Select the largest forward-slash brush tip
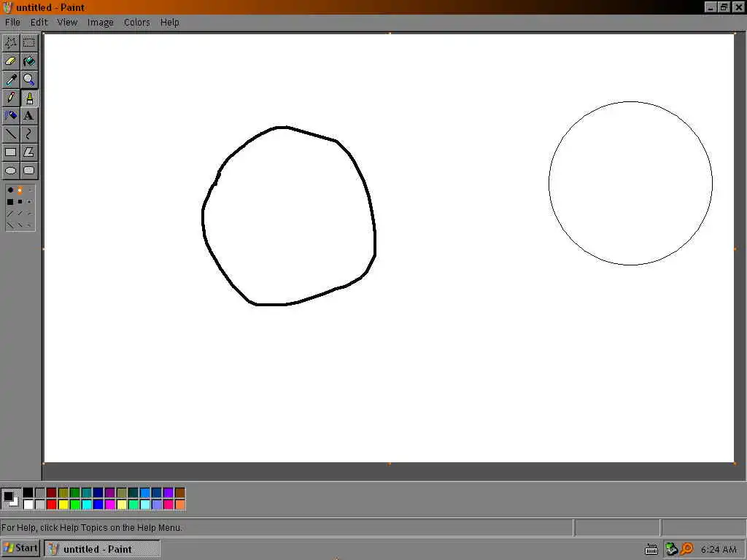The height and width of the screenshot is (560, 747). [x=10, y=214]
